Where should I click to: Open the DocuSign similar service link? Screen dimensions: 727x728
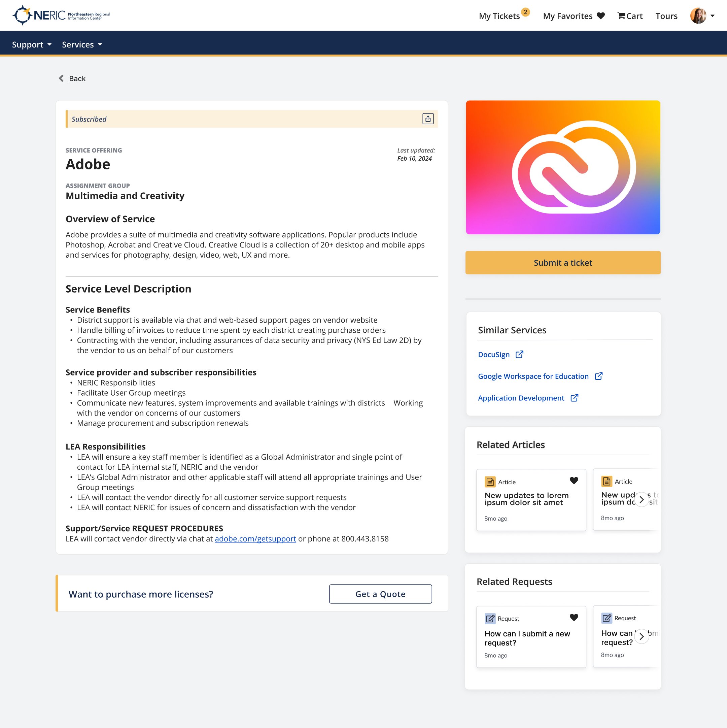pyautogui.click(x=493, y=355)
